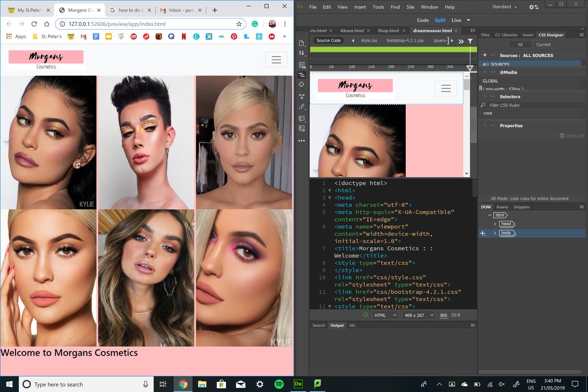Switch Dreamweaver to Live view

click(456, 20)
